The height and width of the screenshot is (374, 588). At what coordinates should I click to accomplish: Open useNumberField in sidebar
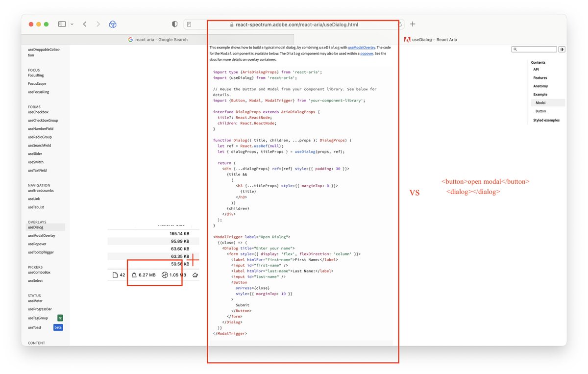41,129
